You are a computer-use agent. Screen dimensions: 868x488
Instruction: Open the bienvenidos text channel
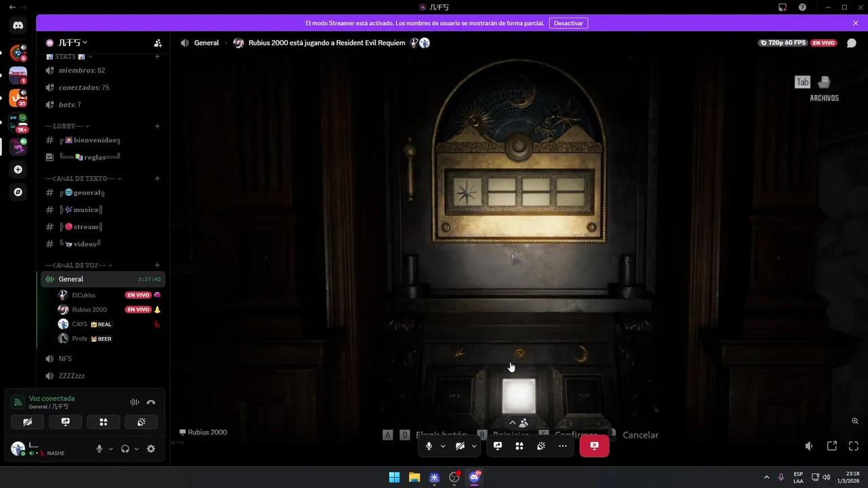pyautogui.click(x=103, y=140)
